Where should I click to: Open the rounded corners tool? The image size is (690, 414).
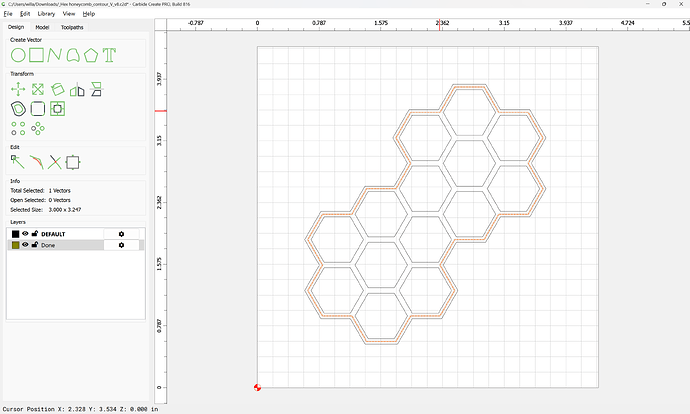tap(38, 109)
